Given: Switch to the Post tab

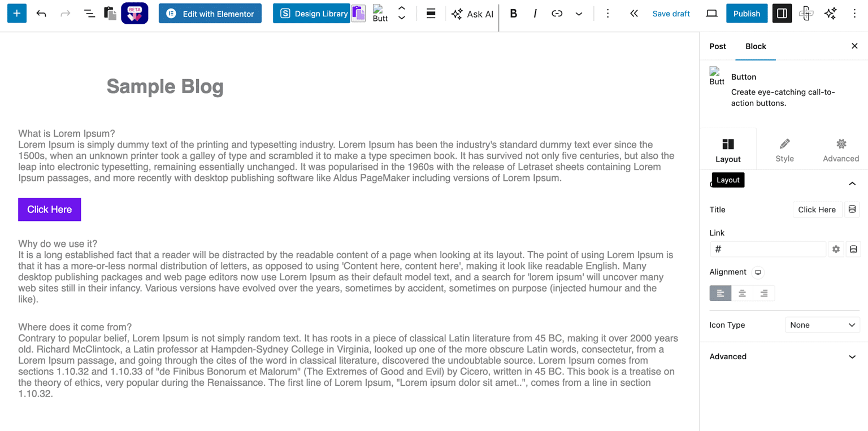Looking at the screenshot, I should [x=718, y=46].
